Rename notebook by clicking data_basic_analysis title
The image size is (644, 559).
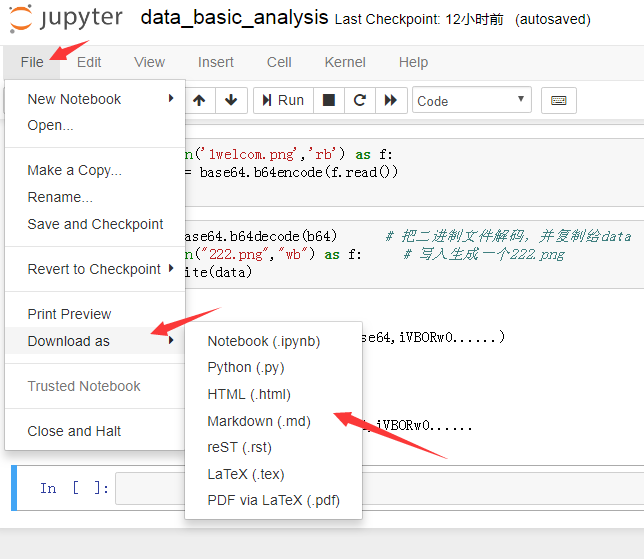pos(234,18)
